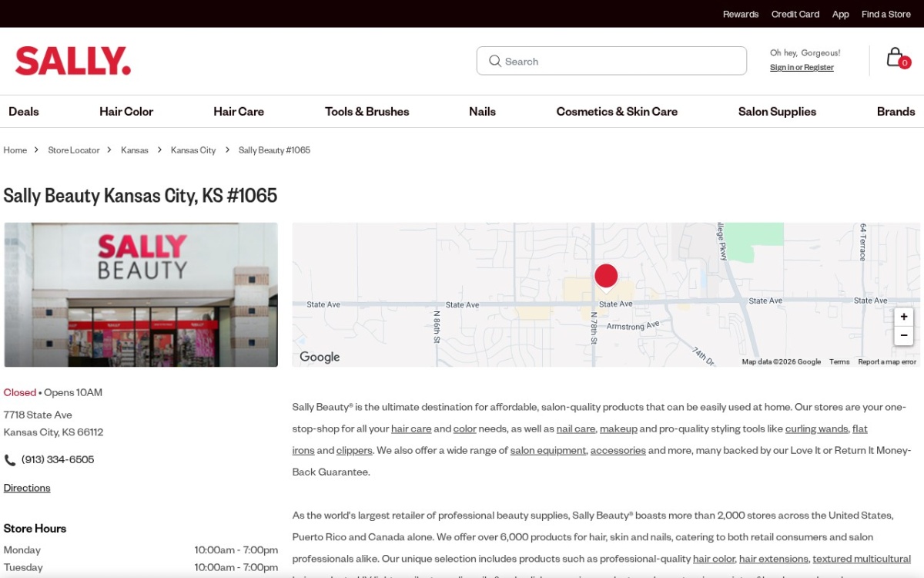Screen dimensions: 924x578
Task: Click Sign in or Register
Action: (x=802, y=68)
